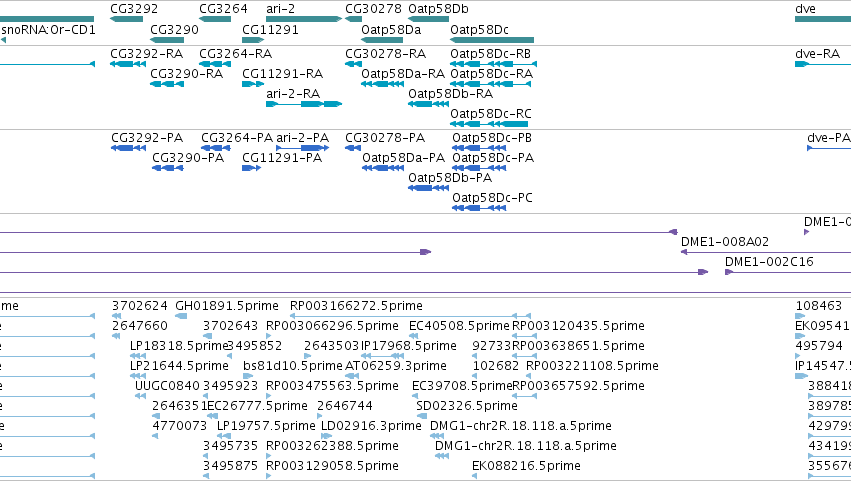
Task: Click the Oatp58Db gene label
Action: tap(438, 9)
